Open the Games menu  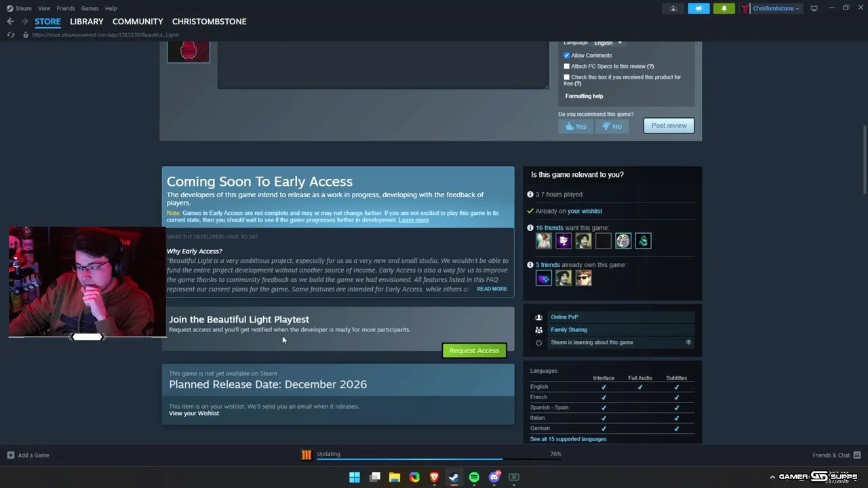click(90, 8)
